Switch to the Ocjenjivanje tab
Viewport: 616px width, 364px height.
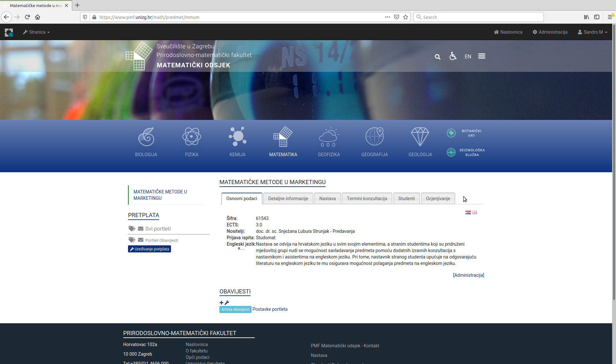[438, 199]
